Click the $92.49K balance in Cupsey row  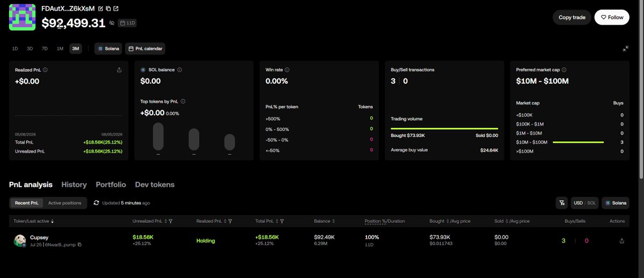coord(324,237)
